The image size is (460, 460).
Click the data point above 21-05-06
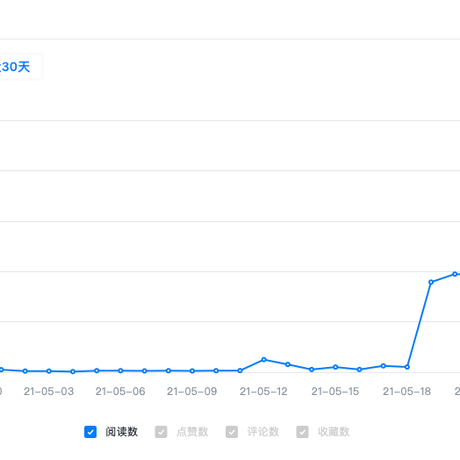tap(121, 371)
